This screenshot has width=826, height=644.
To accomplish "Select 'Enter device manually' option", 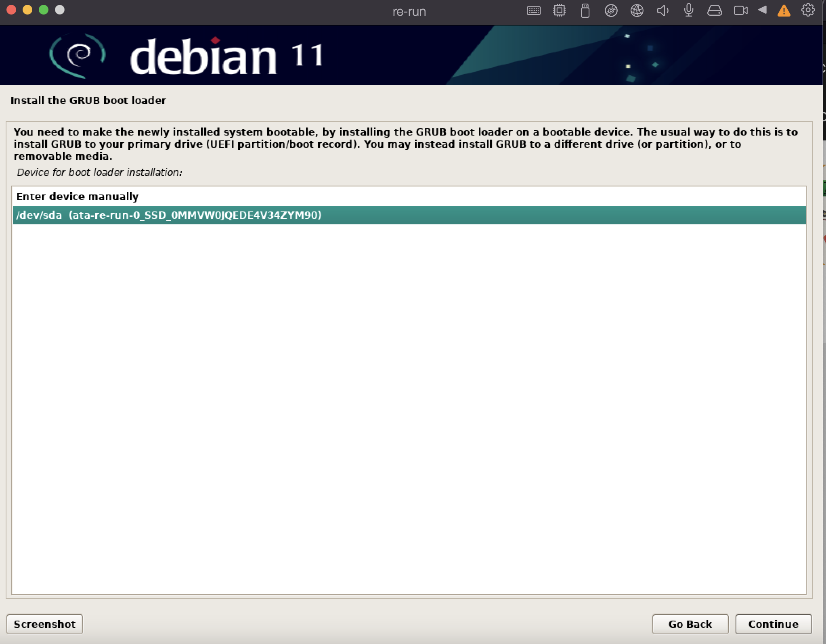I will pos(409,197).
